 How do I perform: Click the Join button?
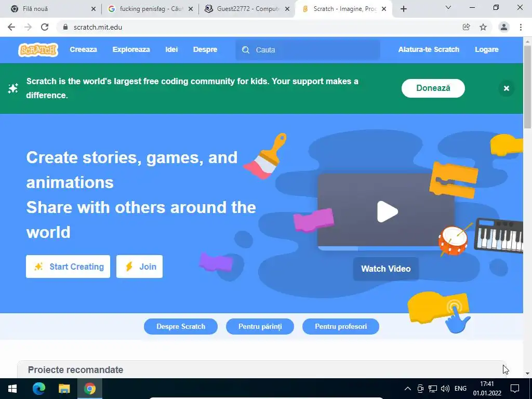pos(139,267)
